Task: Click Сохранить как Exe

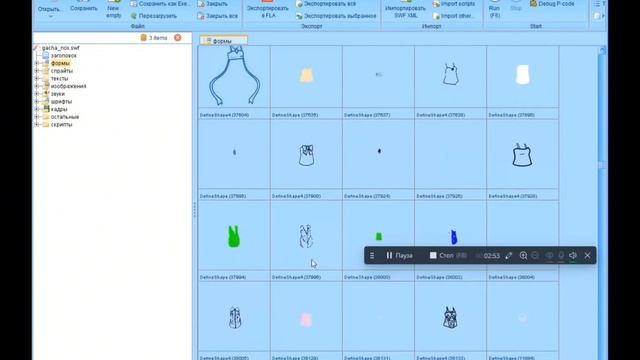Action: pos(160,4)
